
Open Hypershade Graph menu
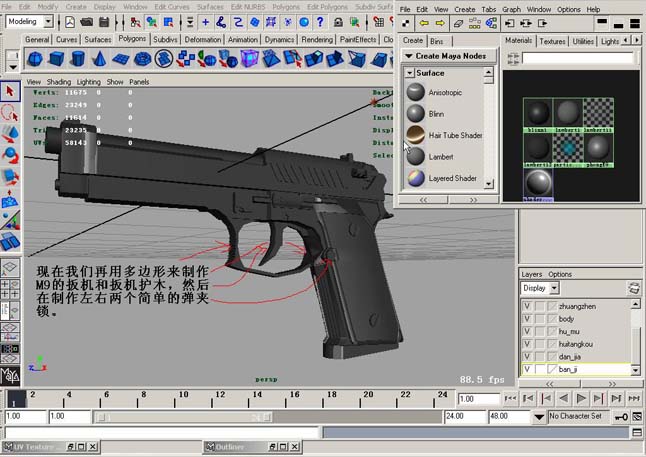pyautogui.click(x=511, y=9)
